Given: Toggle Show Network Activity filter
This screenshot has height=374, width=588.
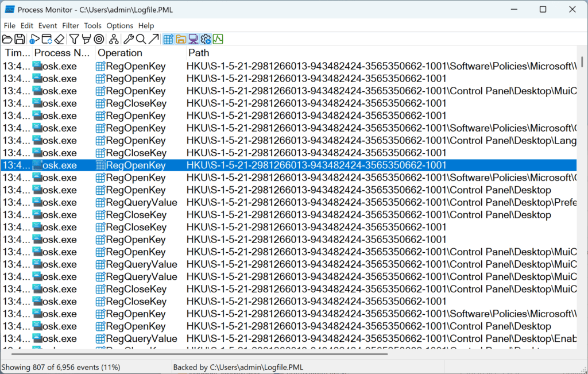Looking at the screenshot, I should point(194,39).
